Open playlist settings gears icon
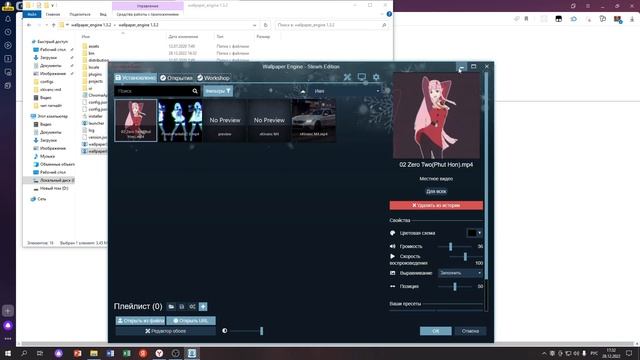The image size is (640, 360). click(192, 307)
